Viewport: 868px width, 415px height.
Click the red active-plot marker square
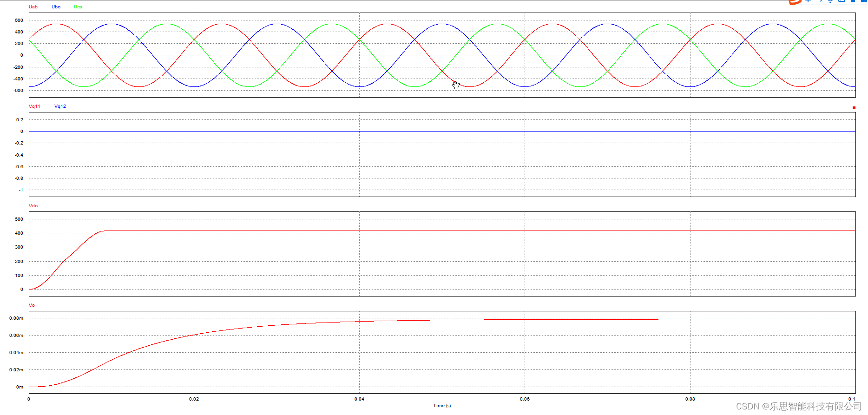point(854,108)
